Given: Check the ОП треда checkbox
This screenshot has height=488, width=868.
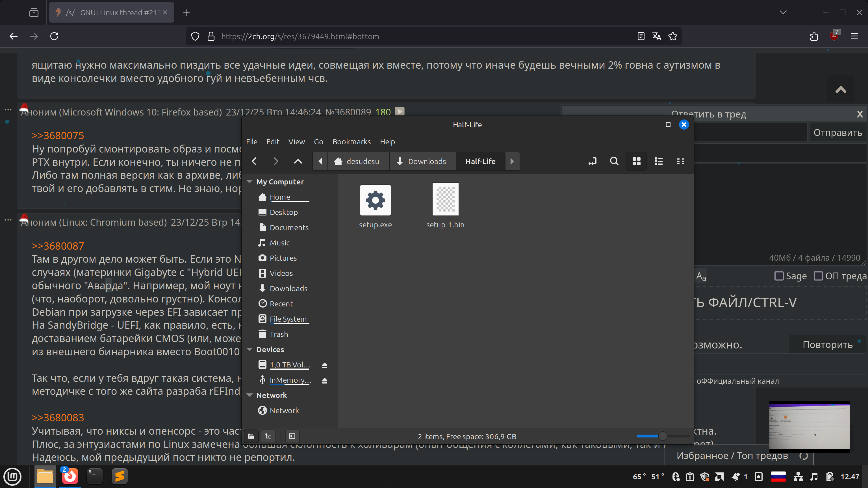Looking at the screenshot, I should (x=818, y=276).
